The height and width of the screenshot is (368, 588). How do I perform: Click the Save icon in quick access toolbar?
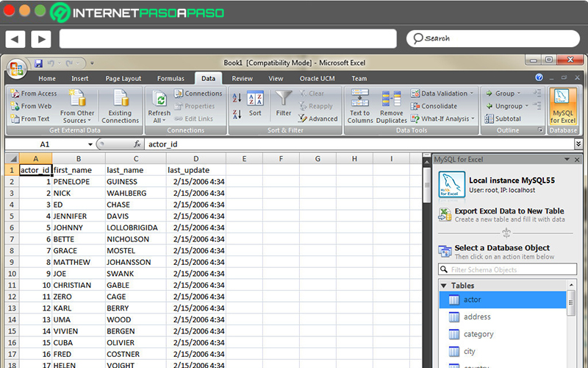coord(38,63)
